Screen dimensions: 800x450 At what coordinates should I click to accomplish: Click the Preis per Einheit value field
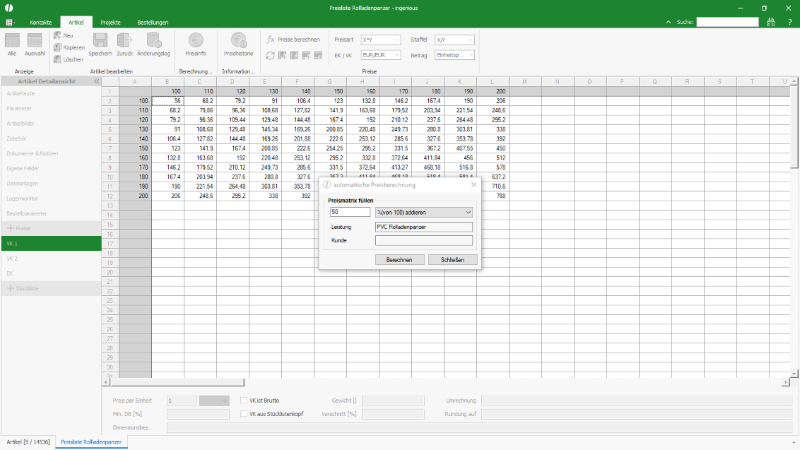182,401
